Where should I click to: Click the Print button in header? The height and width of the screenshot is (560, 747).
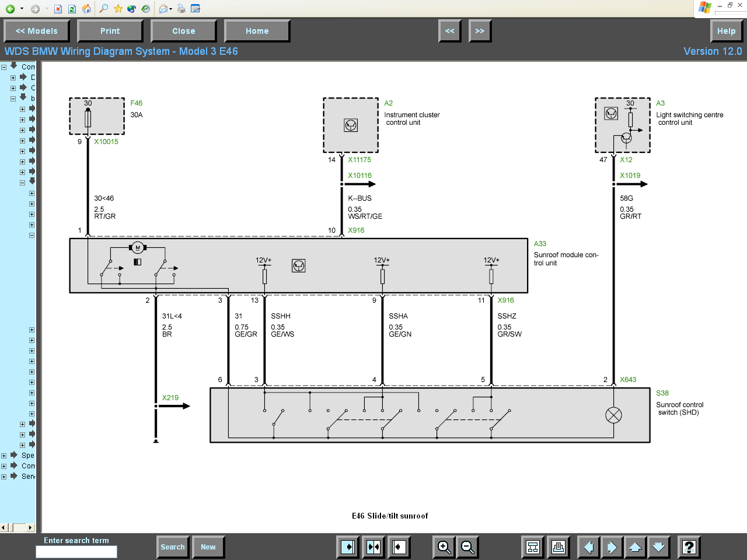(x=110, y=31)
